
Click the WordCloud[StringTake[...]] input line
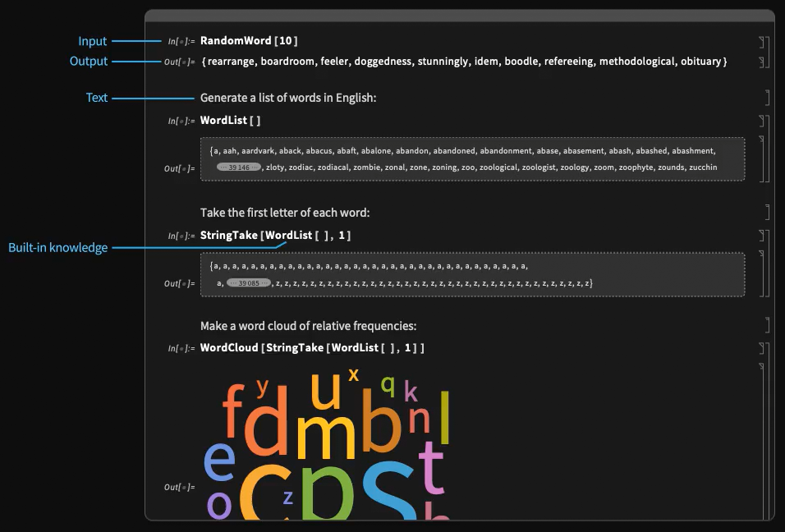click(x=312, y=348)
